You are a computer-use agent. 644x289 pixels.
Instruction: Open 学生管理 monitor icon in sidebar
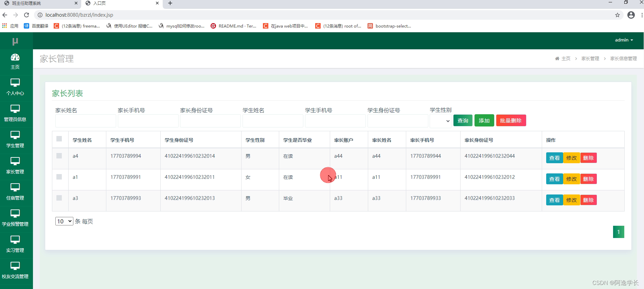[x=15, y=135]
